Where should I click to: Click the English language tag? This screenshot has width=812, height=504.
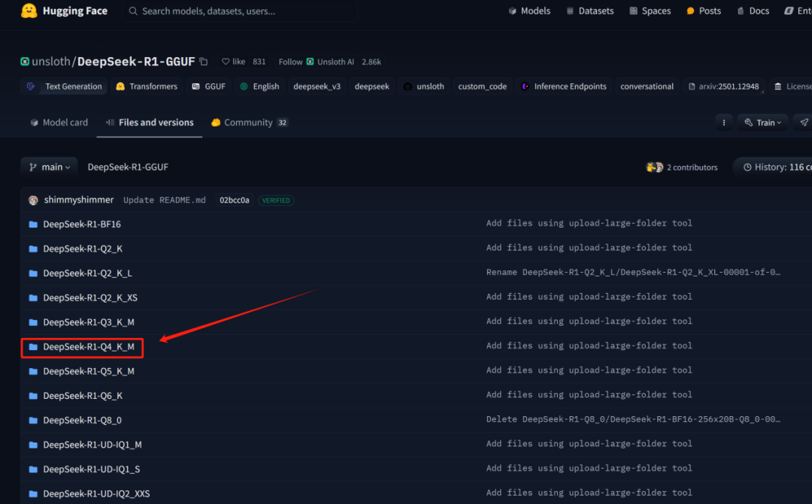pos(259,86)
